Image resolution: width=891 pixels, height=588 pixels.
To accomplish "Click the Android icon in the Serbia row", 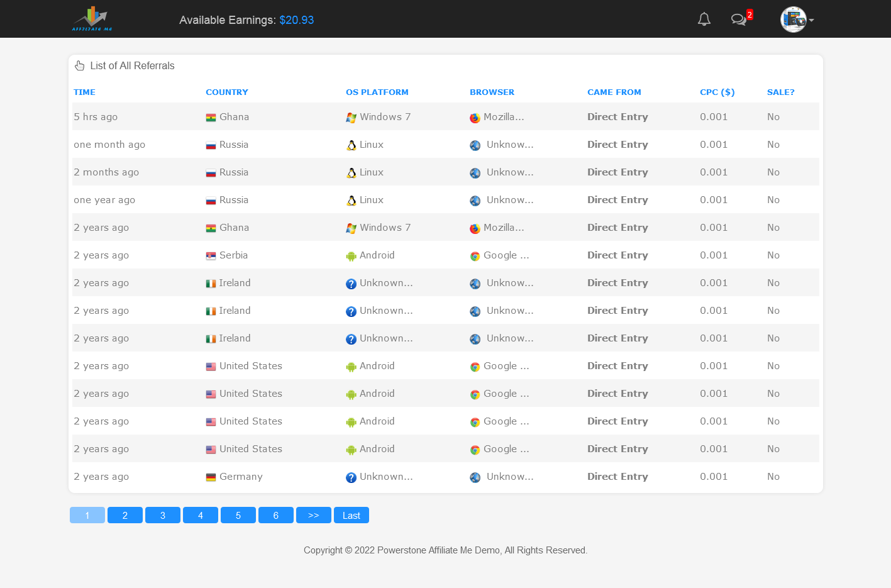I will (x=351, y=256).
